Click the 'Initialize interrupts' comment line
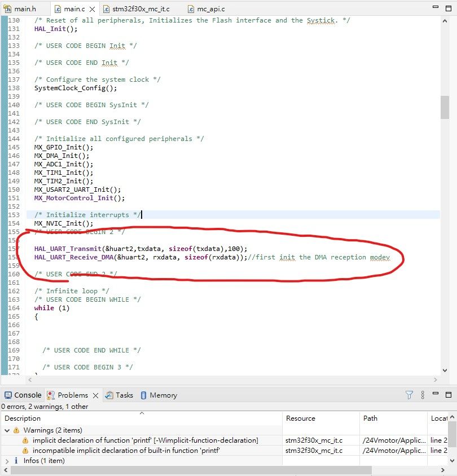 (87, 215)
